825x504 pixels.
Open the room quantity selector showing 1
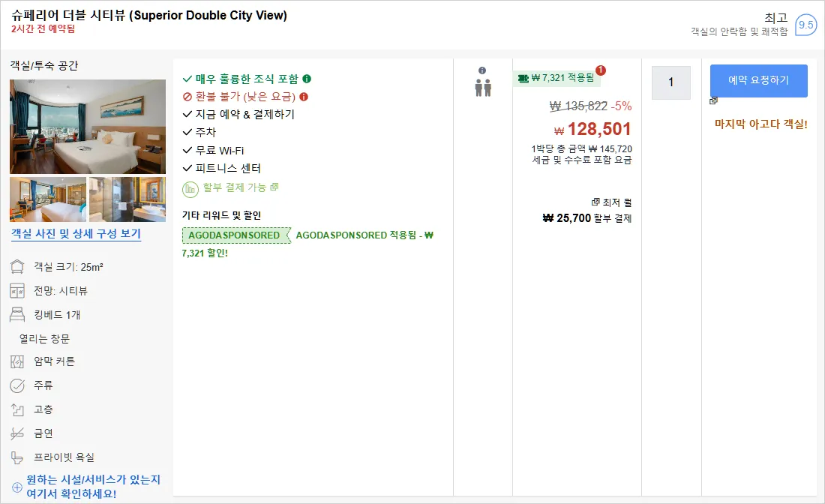click(670, 82)
